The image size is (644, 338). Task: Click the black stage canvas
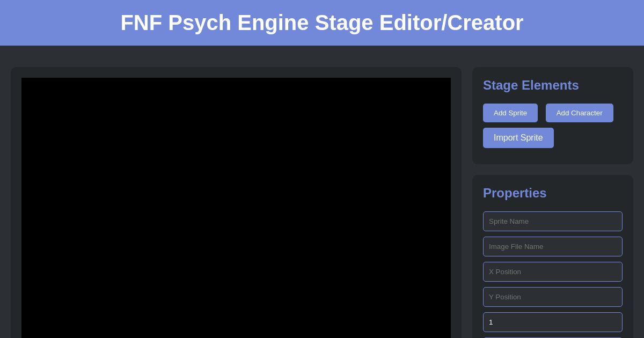[x=236, y=209]
